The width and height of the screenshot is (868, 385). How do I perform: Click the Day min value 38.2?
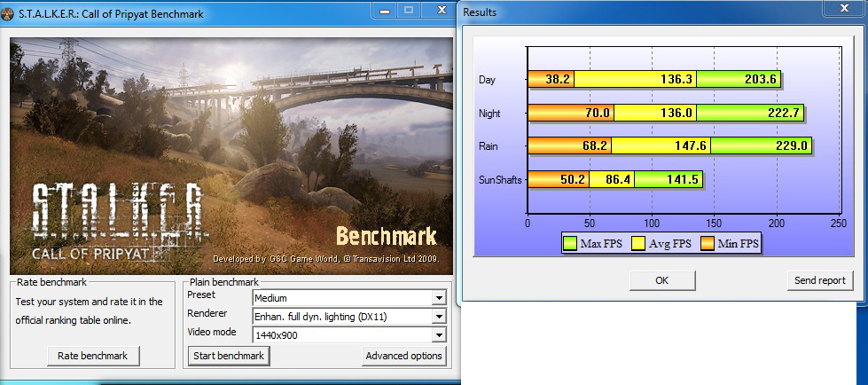pyautogui.click(x=558, y=80)
